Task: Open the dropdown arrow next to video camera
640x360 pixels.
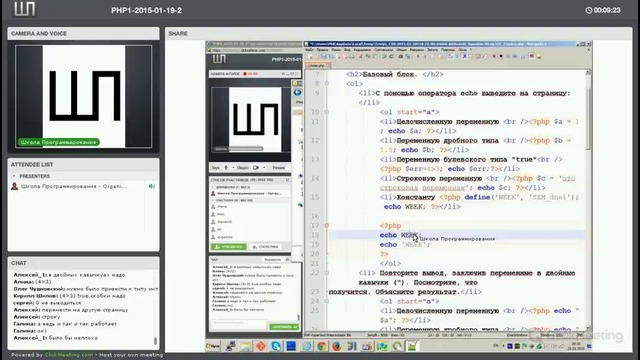Action: (x=264, y=167)
